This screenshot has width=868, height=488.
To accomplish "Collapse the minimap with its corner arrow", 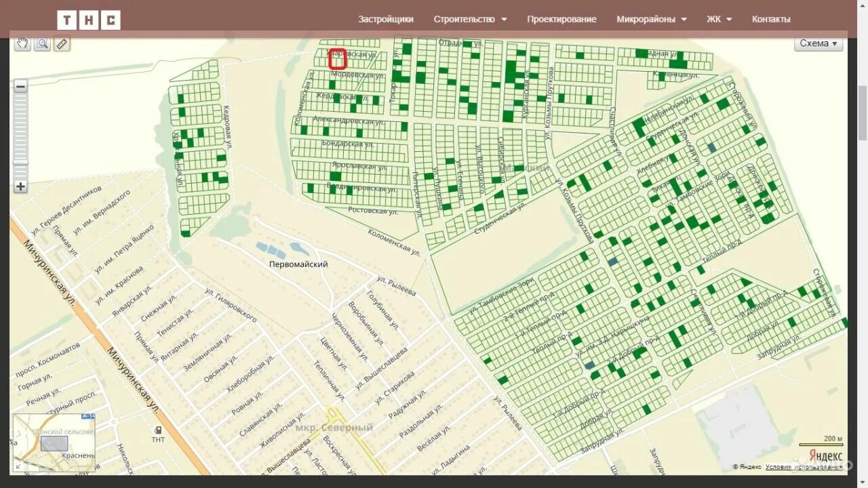I will 17,466.
